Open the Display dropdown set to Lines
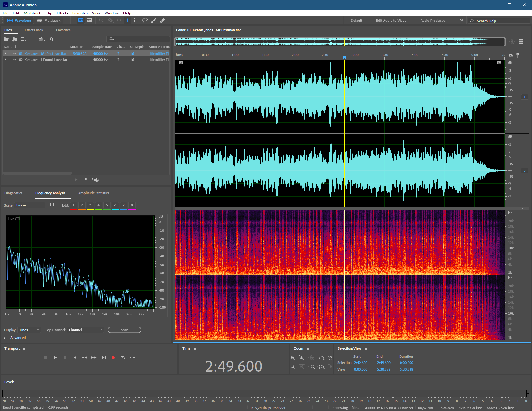Screen dimensions: 532x411 29,330
